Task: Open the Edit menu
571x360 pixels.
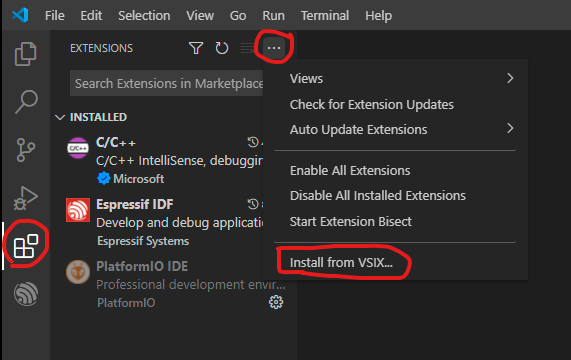Action: point(91,16)
